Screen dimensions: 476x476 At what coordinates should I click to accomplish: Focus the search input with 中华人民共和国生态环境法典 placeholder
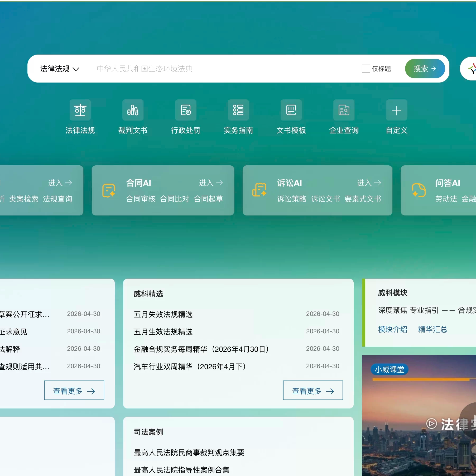click(224, 69)
